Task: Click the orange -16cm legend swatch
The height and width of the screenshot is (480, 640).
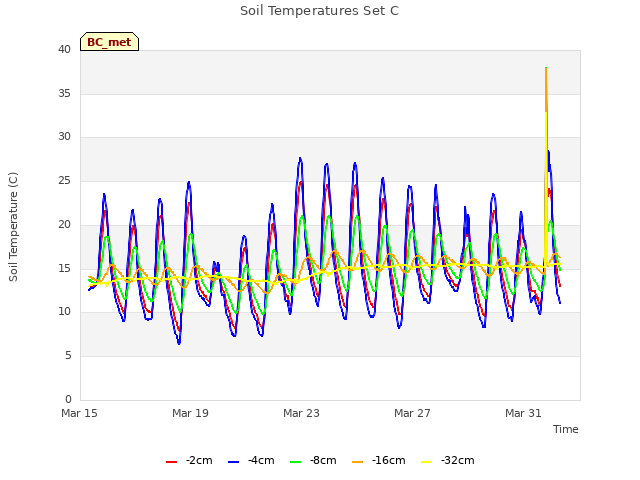Action: (357, 462)
